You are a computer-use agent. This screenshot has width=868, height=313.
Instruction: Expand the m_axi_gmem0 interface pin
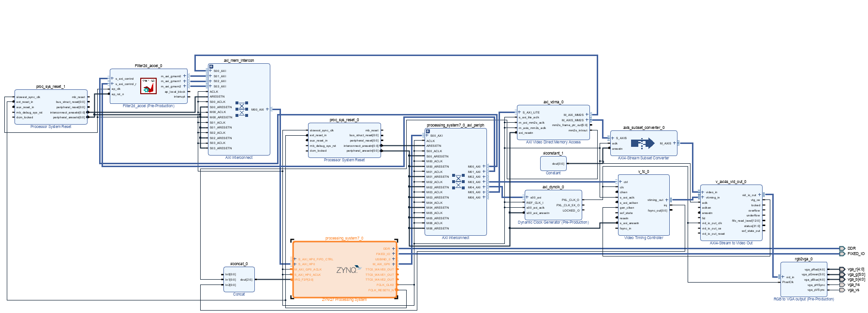184,76
